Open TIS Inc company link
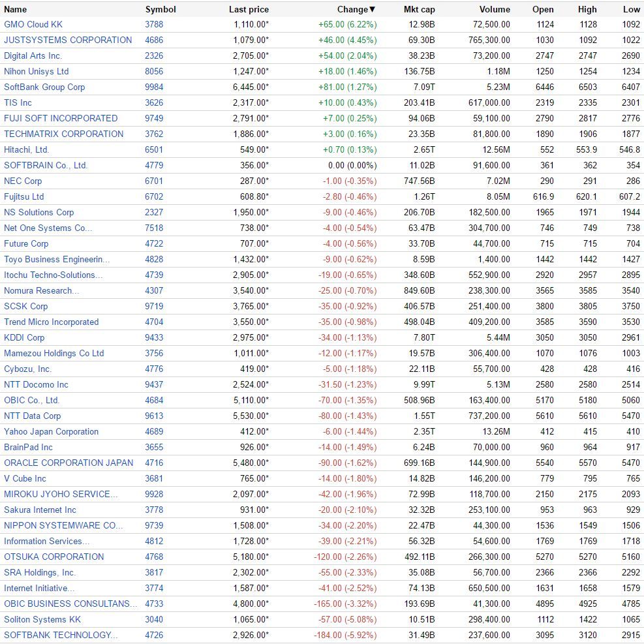Image resolution: width=644 pixels, height=644 pixels. (x=18, y=102)
